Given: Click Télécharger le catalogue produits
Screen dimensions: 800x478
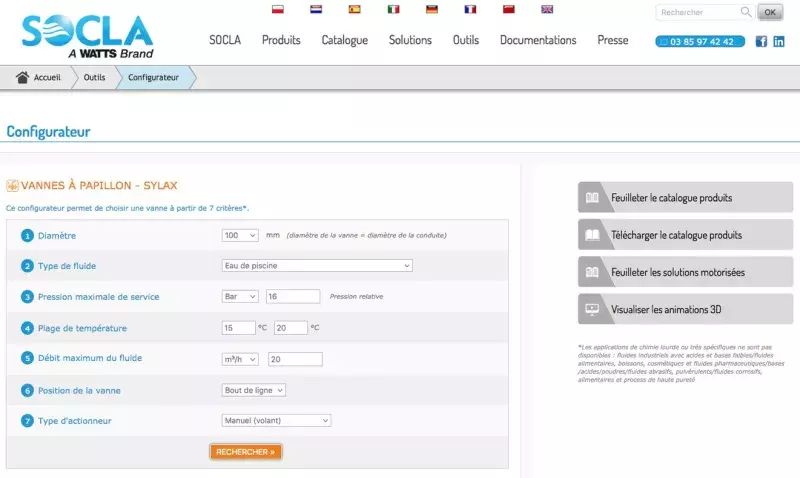Looking at the screenshot, I should 685,235.
